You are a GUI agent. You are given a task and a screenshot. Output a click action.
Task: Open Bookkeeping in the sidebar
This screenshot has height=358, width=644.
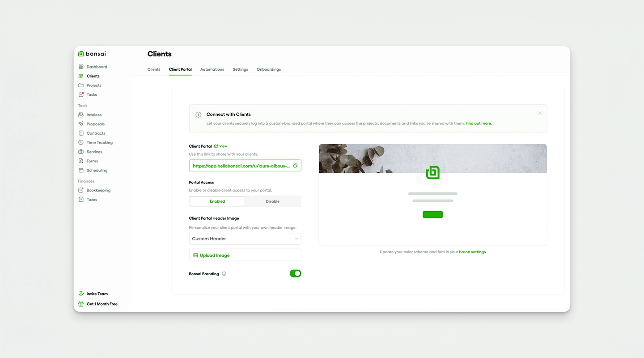[98, 190]
